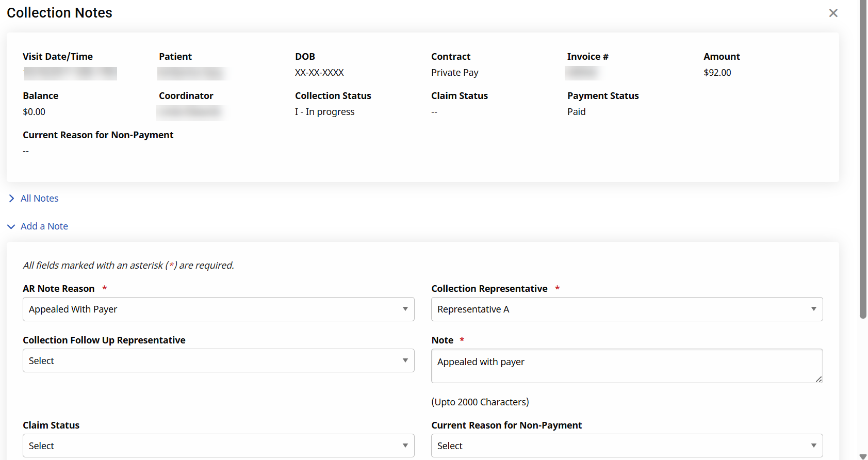Click the blurred Invoice # value
868x460 pixels.
click(x=583, y=73)
